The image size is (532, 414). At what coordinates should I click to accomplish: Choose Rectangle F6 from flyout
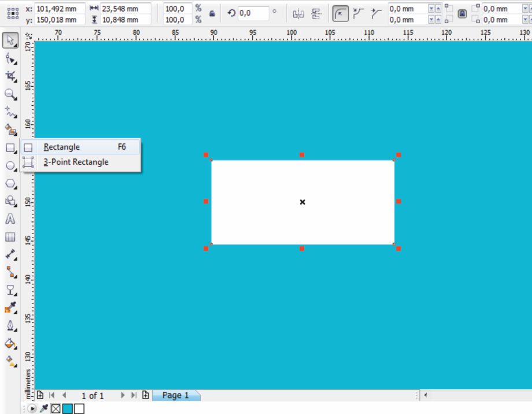pyautogui.click(x=81, y=147)
